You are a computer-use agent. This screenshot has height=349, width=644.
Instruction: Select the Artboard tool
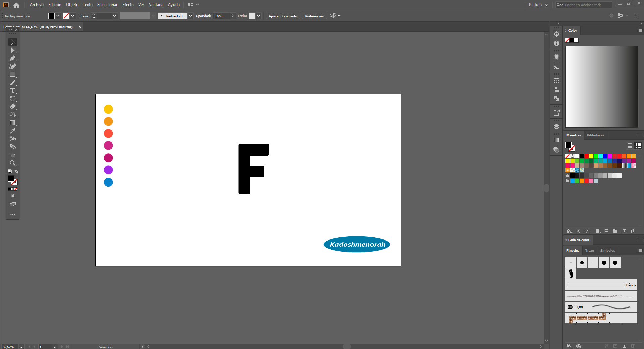(13, 155)
